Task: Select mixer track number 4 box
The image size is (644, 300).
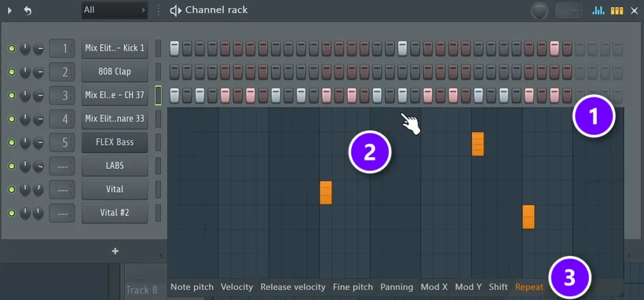Action: [62, 119]
